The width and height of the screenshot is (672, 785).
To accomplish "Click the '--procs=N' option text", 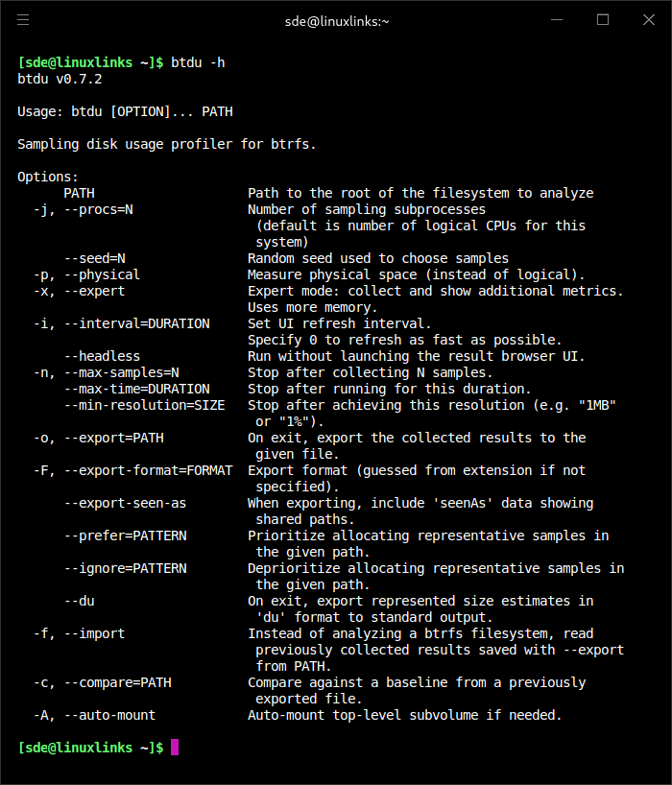I will coord(98,209).
